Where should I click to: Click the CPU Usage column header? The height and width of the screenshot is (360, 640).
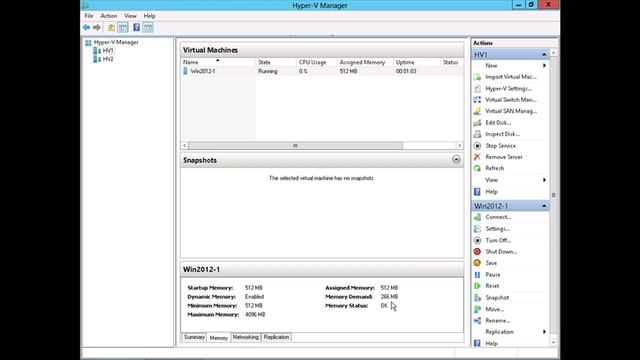317,62
